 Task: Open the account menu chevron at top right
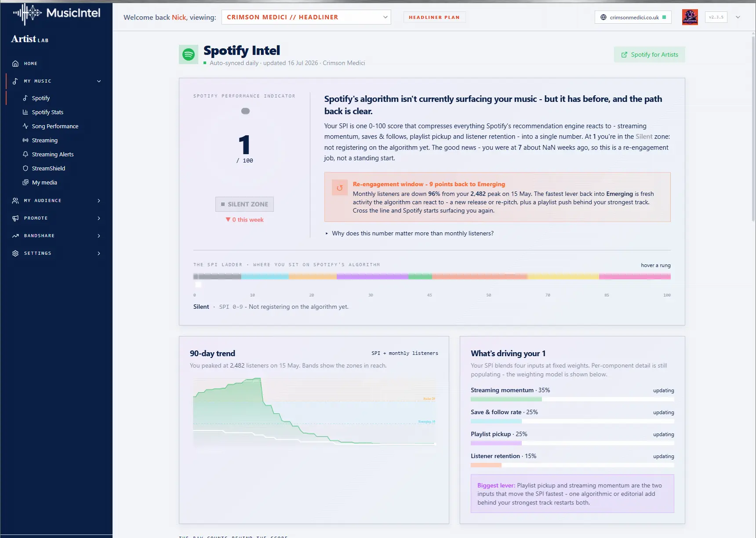pyautogui.click(x=738, y=17)
